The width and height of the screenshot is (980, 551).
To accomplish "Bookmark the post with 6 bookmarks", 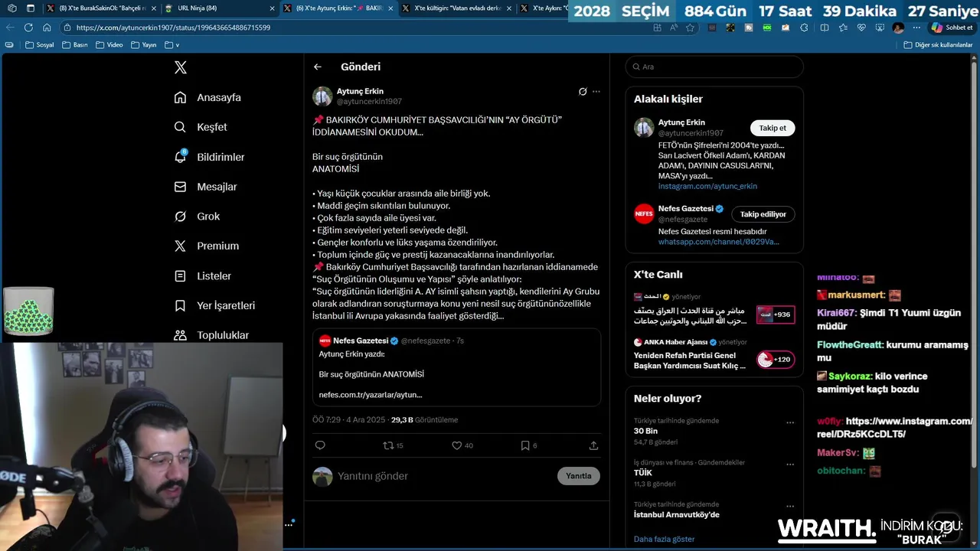I will pos(528,445).
